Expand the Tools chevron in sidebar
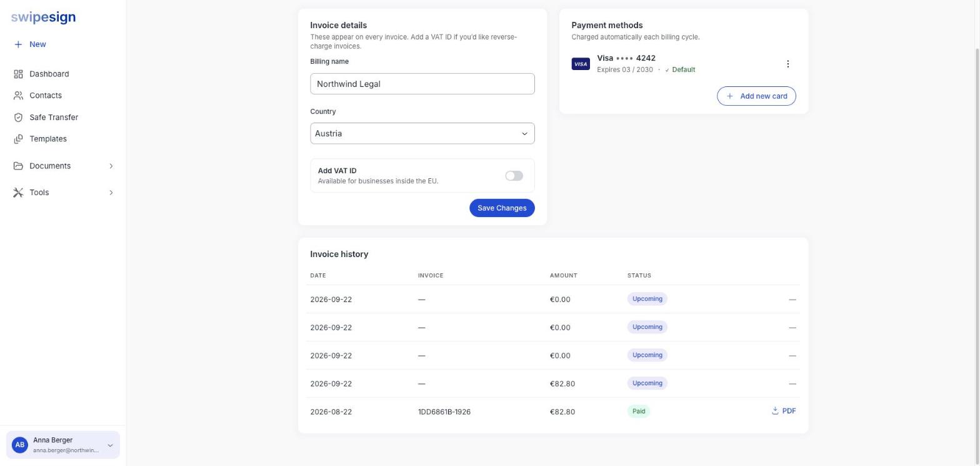 [x=111, y=193]
